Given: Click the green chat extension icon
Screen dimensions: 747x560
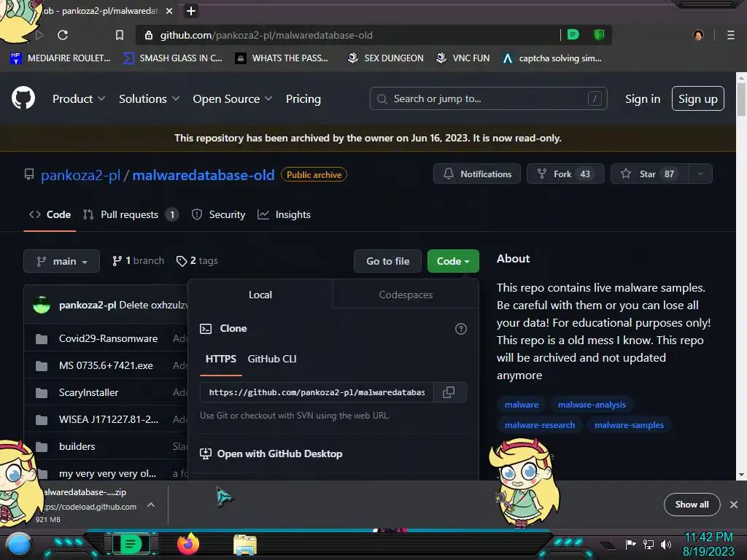Looking at the screenshot, I should [x=573, y=34].
